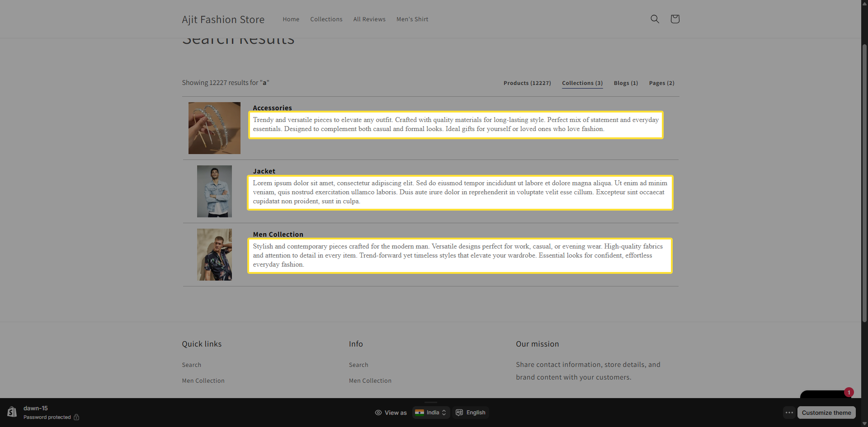Click the Customize theme button

[x=826, y=413]
